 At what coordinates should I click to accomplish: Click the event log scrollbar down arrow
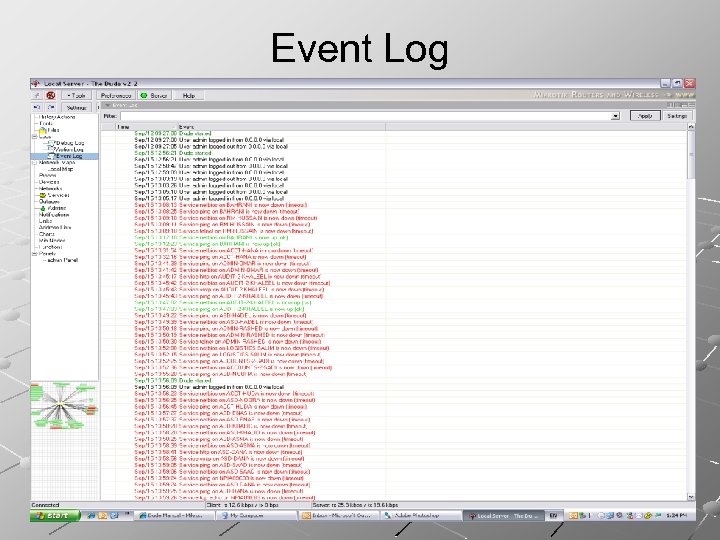tap(691, 496)
